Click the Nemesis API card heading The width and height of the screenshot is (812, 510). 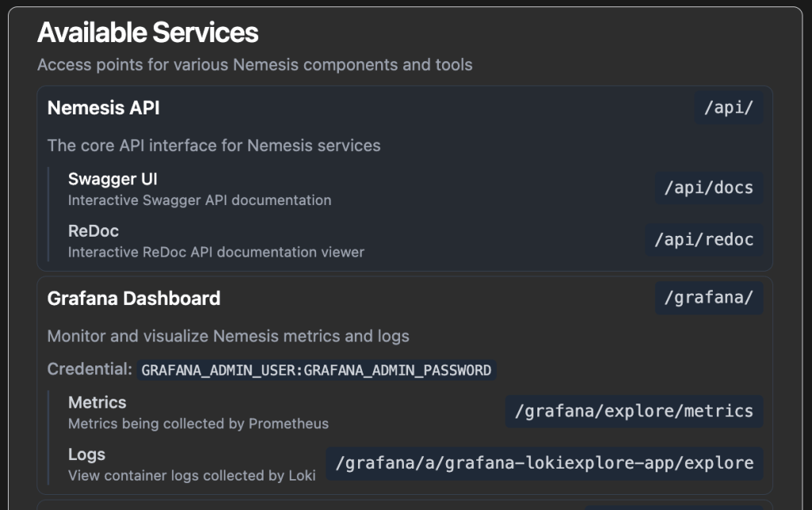coord(103,108)
